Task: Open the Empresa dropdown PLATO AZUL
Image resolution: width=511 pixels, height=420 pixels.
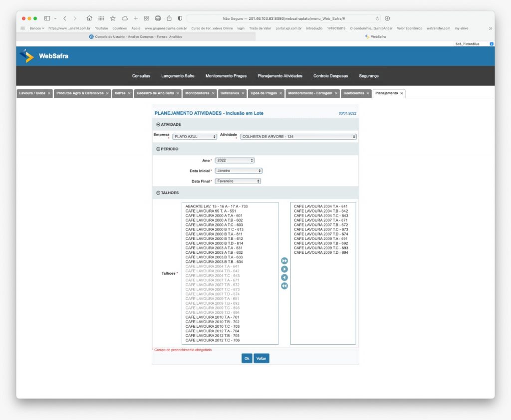Action: (195, 137)
